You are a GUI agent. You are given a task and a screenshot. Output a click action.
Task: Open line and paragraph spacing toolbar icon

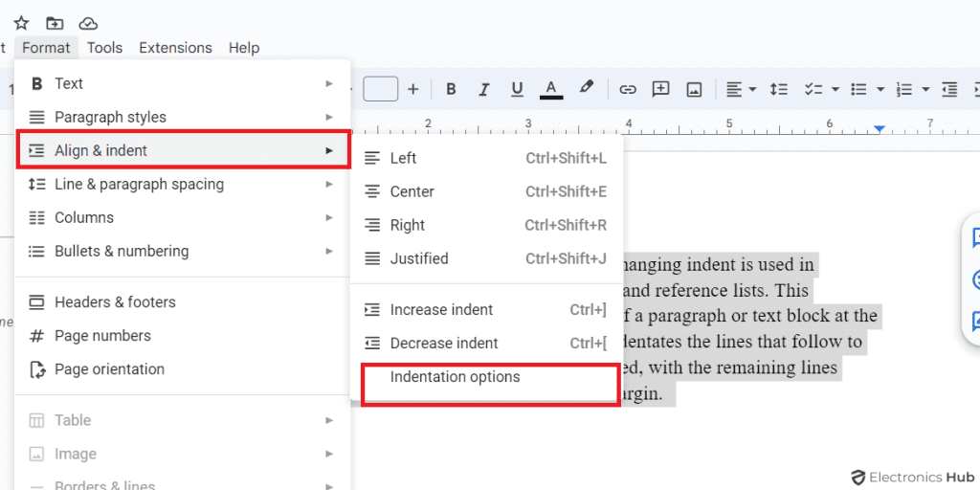click(x=779, y=89)
